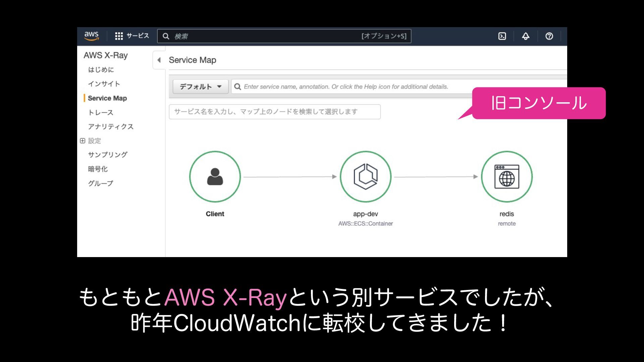
Task: Open the notifications bell icon
Action: coord(525,36)
